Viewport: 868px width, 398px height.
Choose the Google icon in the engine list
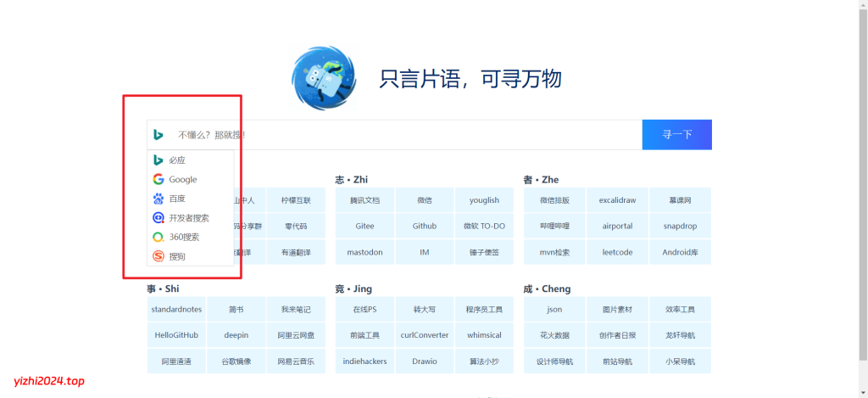[x=159, y=179]
